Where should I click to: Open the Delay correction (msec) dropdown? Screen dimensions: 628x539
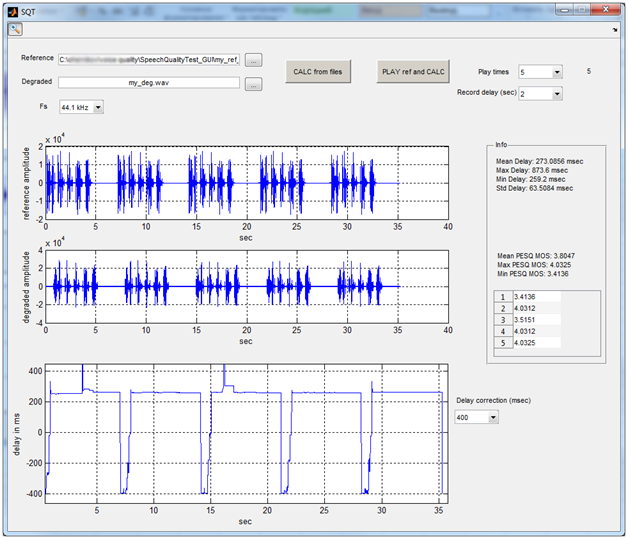(x=492, y=417)
